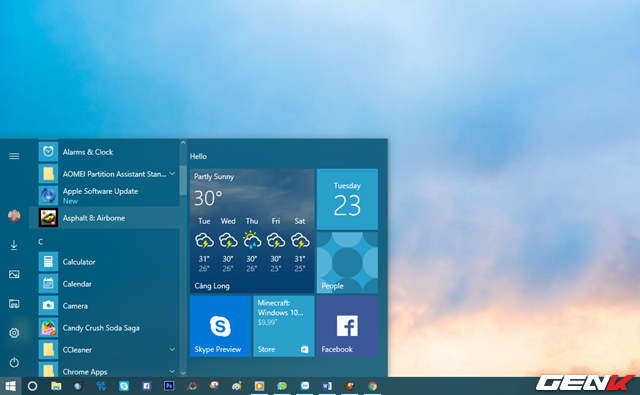Open the Downloads folder shortcut in Start
Screen dimensions: 640x395
click(x=14, y=245)
